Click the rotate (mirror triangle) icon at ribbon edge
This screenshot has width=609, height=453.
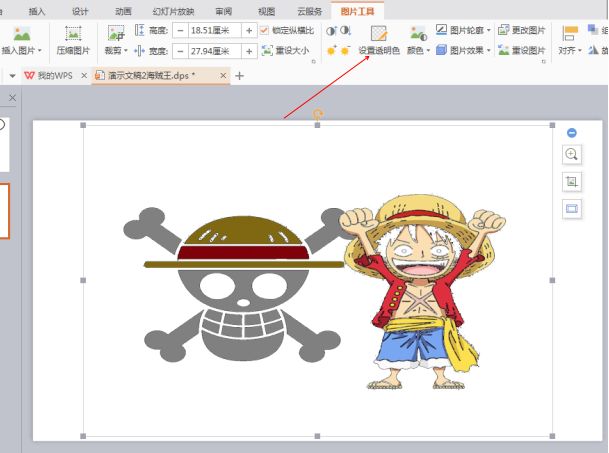(x=594, y=50)
